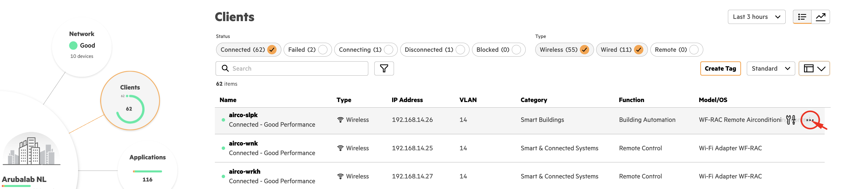Enable the Failed (2) status filter
Image resolution: width=868 pixels, height=189 pixels.
[x=322, y=50]
